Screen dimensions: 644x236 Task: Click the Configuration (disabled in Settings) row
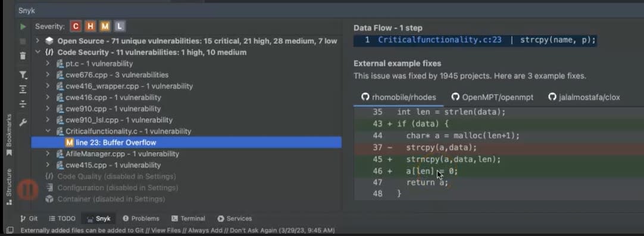pyautogui.click(x=118, y=188)
